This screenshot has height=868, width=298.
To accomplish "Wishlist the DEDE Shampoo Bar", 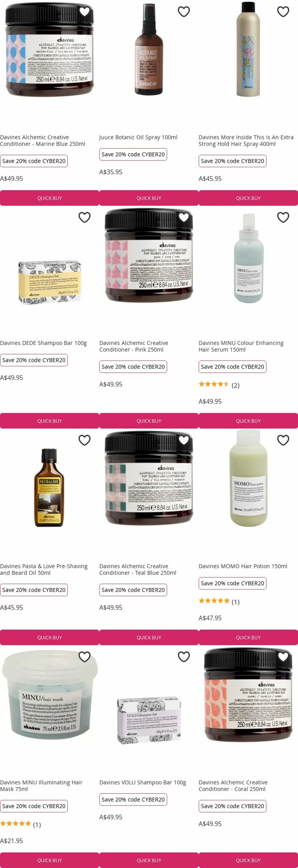I will tap(84, 217).
